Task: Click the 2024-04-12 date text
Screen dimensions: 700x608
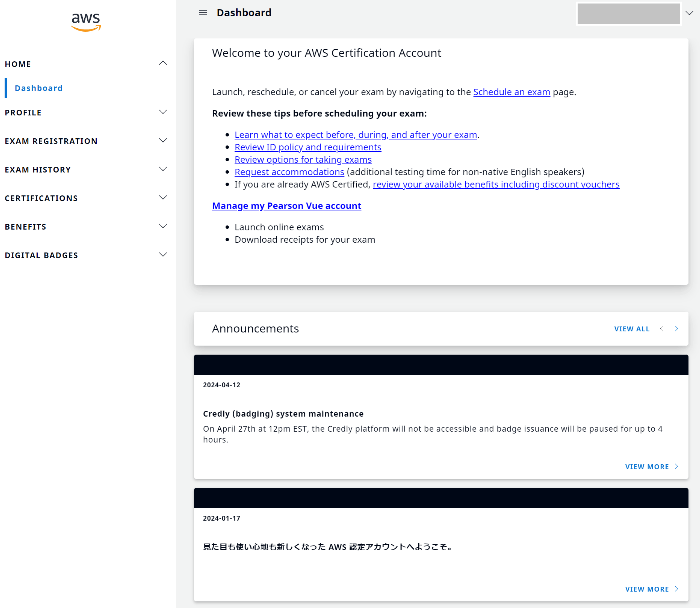Action: 222,385
